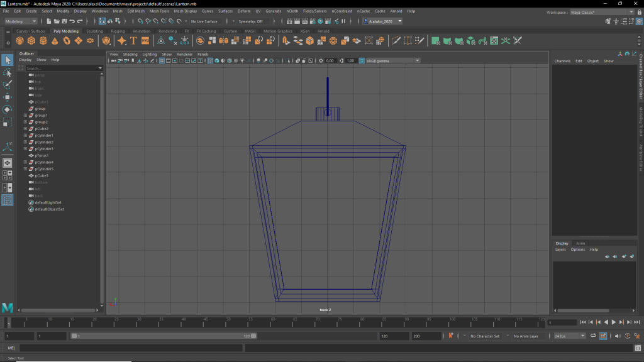The height and width of the screenshot is (362, 644).
Task: Save the scene with the floppy disk icon
Action: point(63,21)
